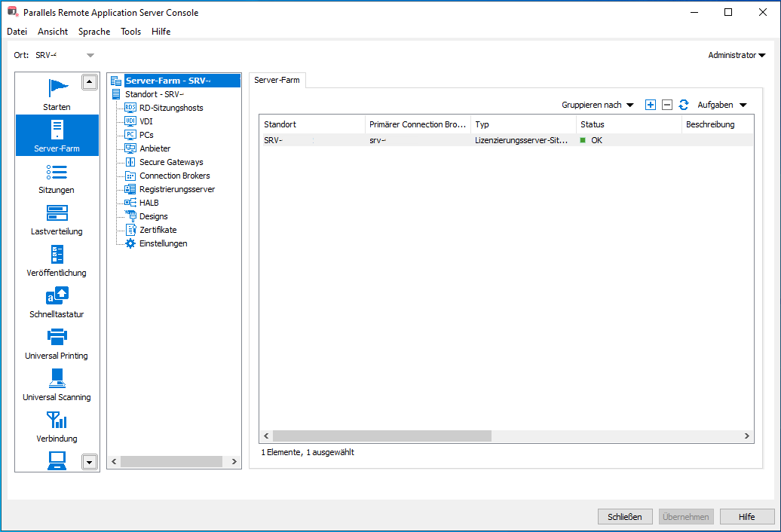
Task: Open Designs node in the tree
Action: 154,216
